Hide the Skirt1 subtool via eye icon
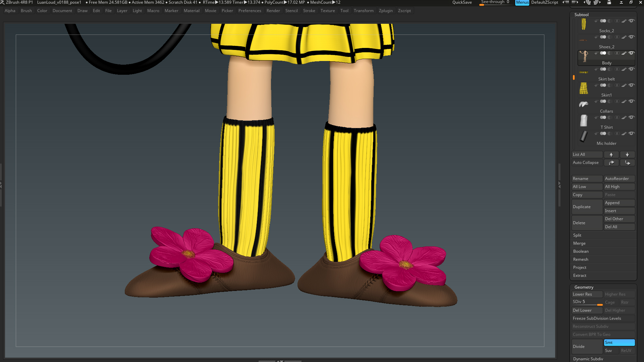The width and height of the screenshot is (644, 362). 631,85
